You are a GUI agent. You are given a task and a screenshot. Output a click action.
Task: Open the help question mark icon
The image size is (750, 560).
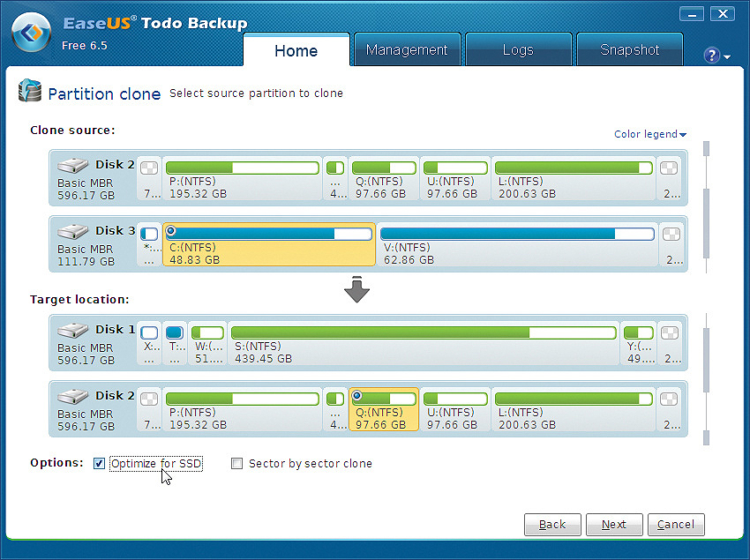711,55
